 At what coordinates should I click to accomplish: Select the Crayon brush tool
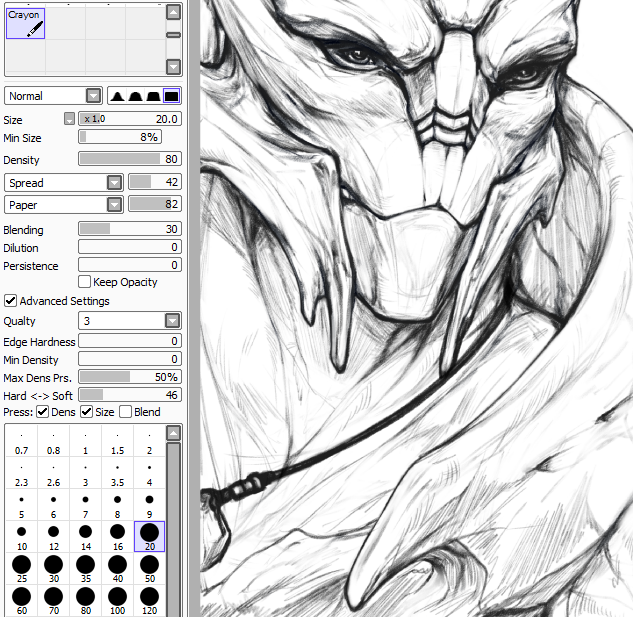coord(25,24)
